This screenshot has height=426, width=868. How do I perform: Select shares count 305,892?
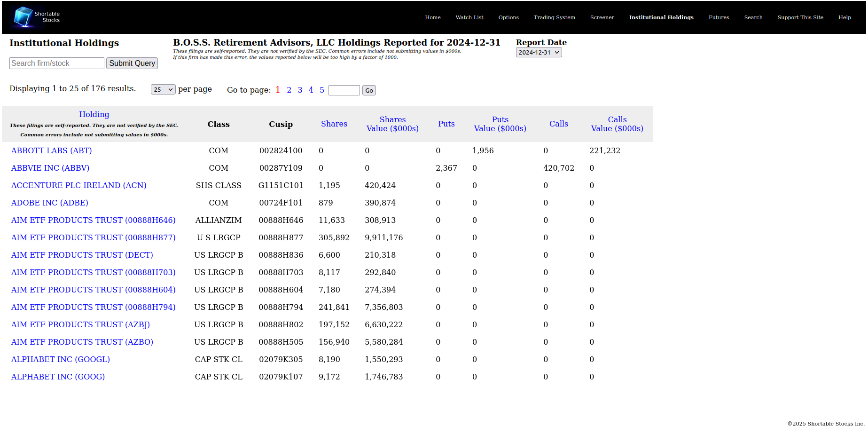click(x=334, y=237)
